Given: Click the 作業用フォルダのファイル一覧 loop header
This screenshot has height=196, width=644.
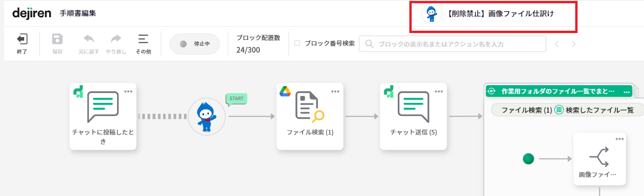Looking at the screenshot, I should click(x=559, y=91).
